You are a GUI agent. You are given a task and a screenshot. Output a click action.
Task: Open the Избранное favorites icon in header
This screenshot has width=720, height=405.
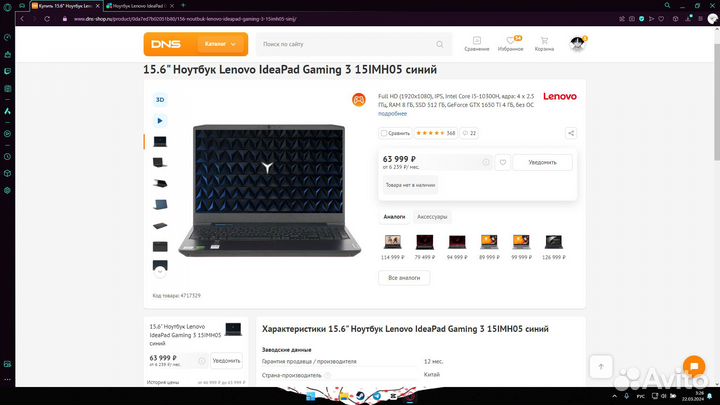coord(510,44)
